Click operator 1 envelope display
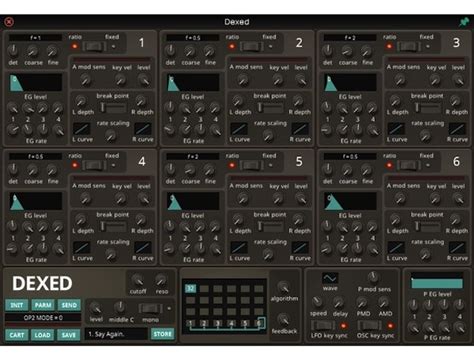This screenshot has width=474, height=361. point(36,83)
